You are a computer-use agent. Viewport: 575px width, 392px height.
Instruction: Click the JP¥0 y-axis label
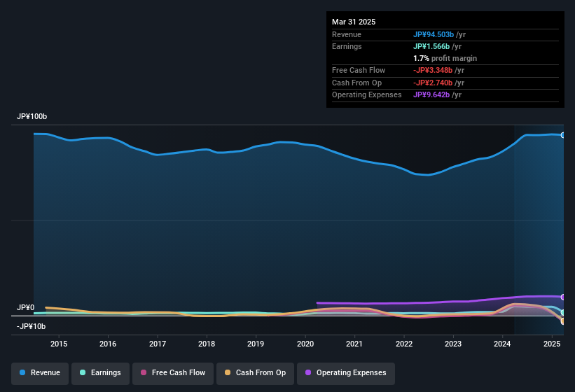[x=26, y=307]
